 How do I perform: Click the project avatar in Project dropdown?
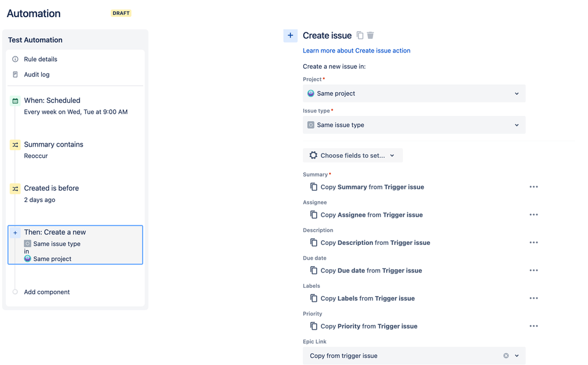point(311,94)
